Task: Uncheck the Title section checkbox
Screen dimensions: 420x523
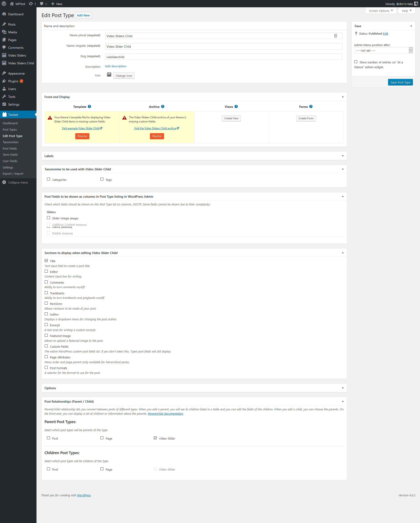Action: (x=46, y=261)
